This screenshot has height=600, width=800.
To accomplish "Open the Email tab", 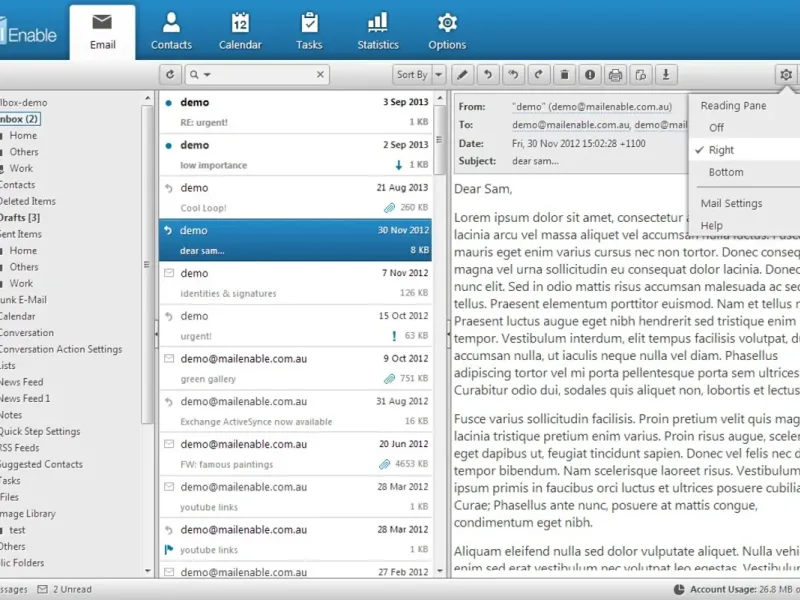I will coord(103,33).
